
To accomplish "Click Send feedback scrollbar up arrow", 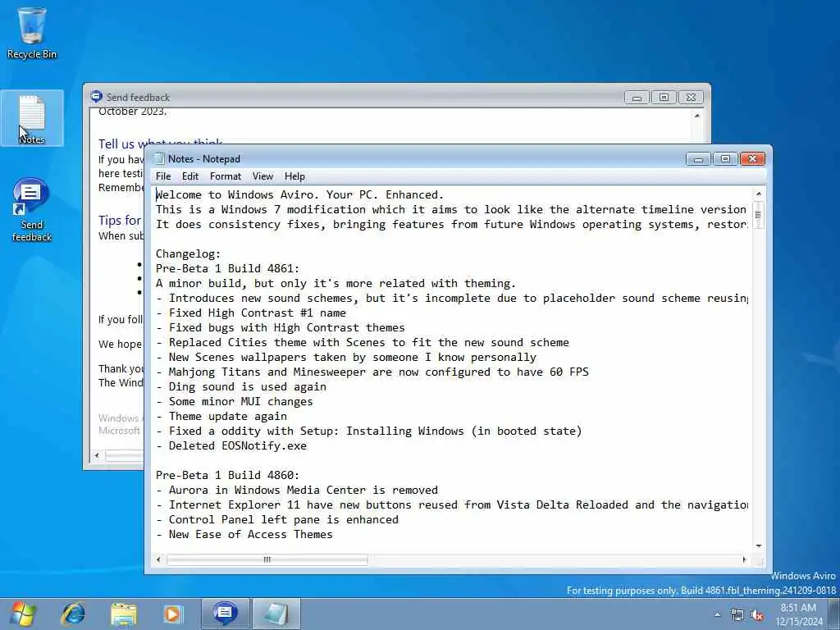I will point(697,116).
